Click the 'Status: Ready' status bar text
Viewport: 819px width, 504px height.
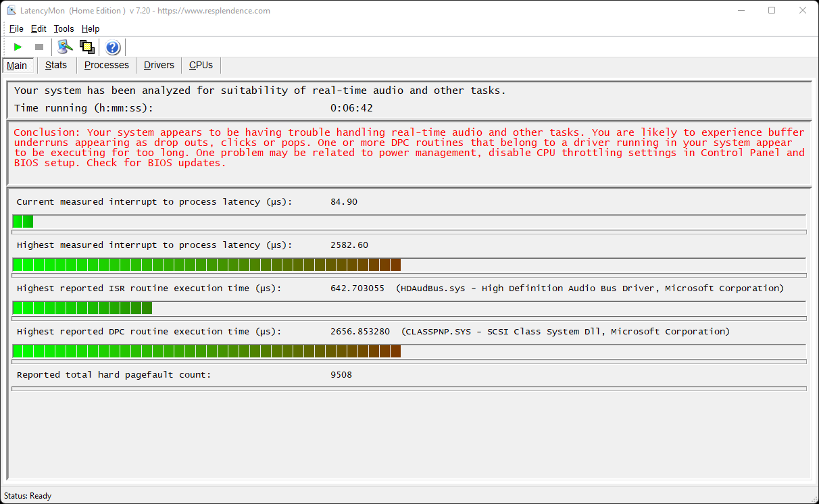pos(28,496)
